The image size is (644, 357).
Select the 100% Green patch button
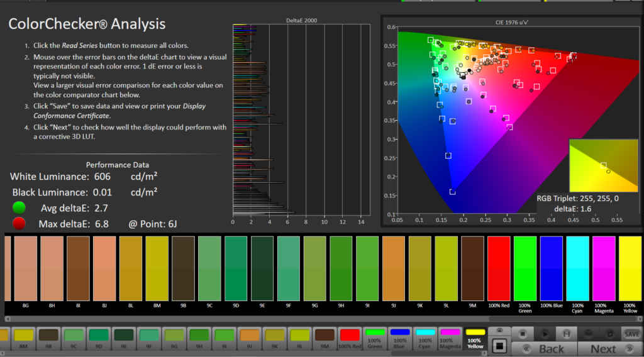(375, 338)
